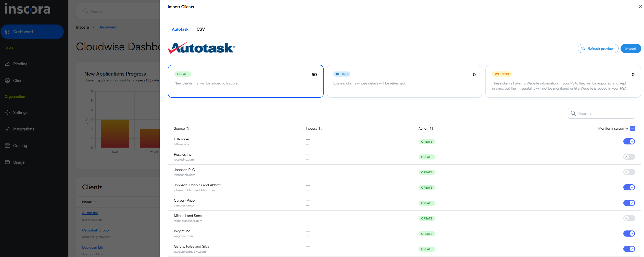Click CREATE badge in Rosales Inc row
The width and height of the screenshot is (644, 257).
click(x=427, y=157)
